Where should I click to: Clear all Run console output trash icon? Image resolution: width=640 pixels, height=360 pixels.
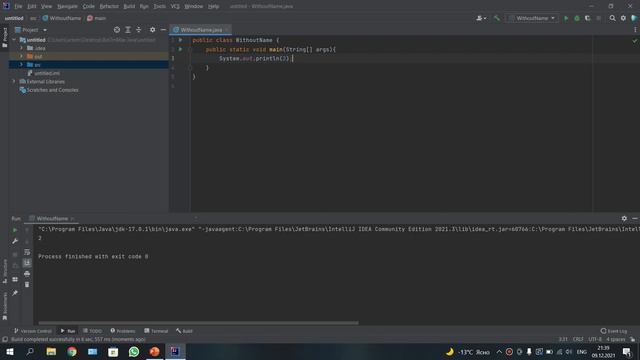coord(27,284)
